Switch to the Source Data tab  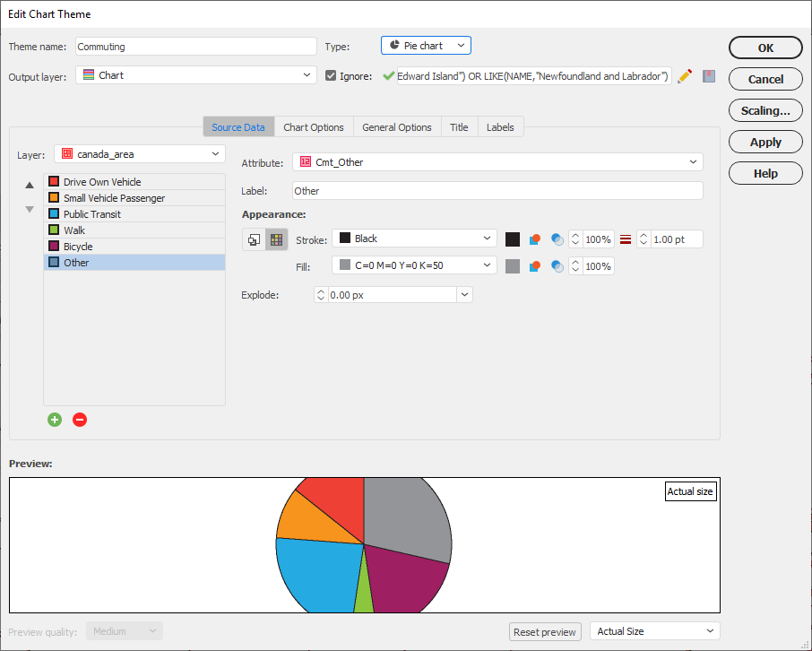click(238, 127)
